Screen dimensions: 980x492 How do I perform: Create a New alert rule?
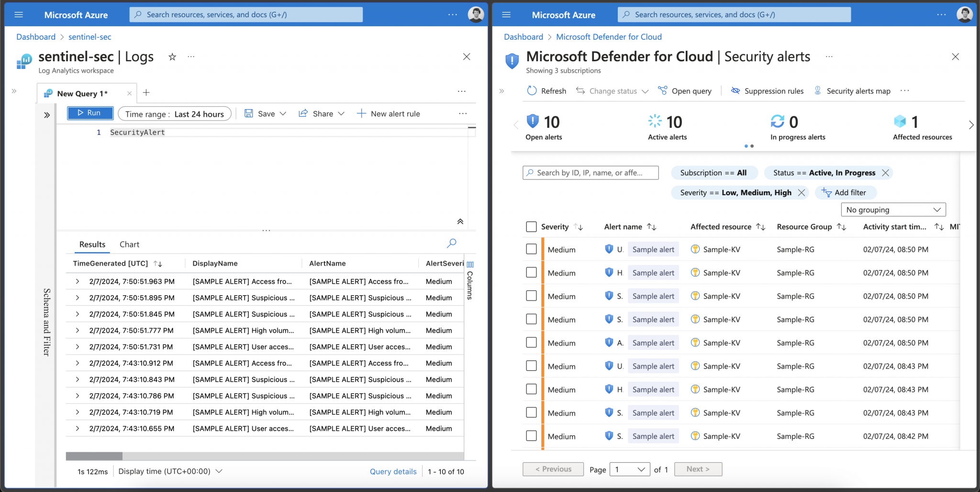click(x=388, y=113)
